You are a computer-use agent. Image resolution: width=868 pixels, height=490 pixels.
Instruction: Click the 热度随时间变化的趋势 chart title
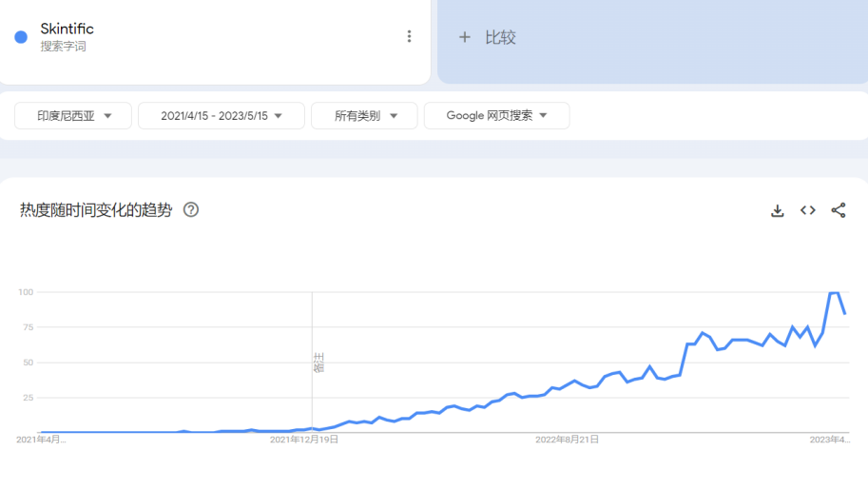point(96,210)
